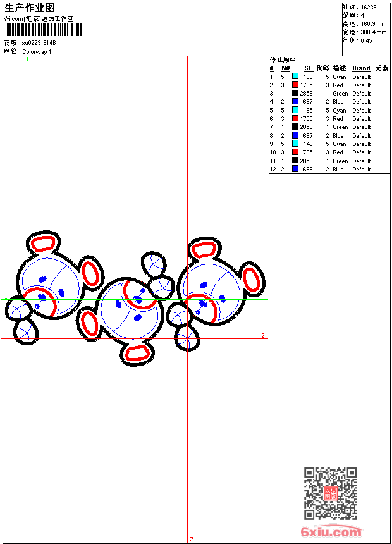Select the blue swatch in stop row 8
This screenshot has width=392, height=544.
pyautogui.click(x=295, y=135)
